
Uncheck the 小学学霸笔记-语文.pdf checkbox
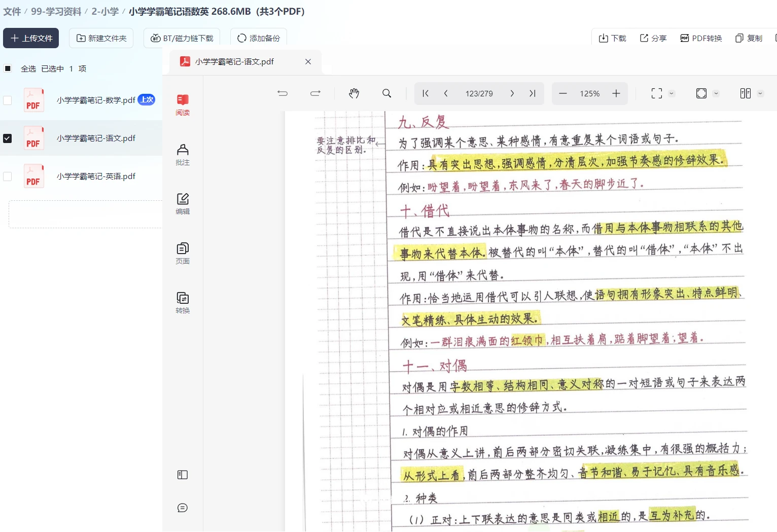click(8, 138)
